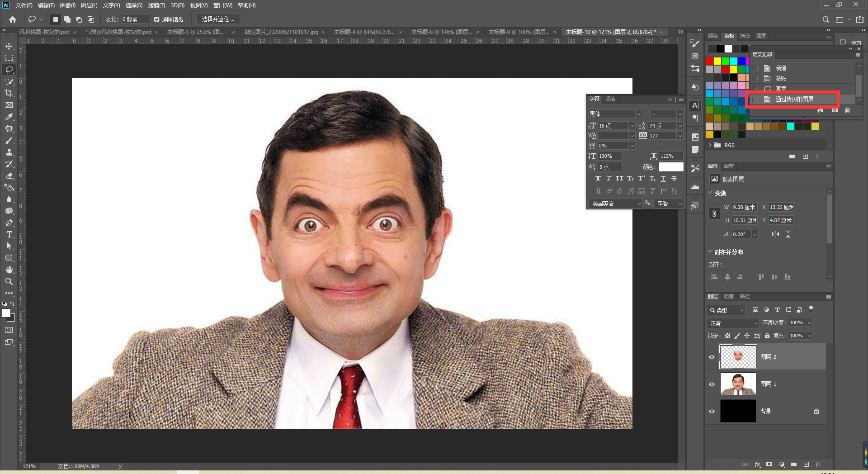Hide 图层 2 using its eye icon
Image resolution: width=868 pixels, height=474 pixels.
tap(712, 357)
